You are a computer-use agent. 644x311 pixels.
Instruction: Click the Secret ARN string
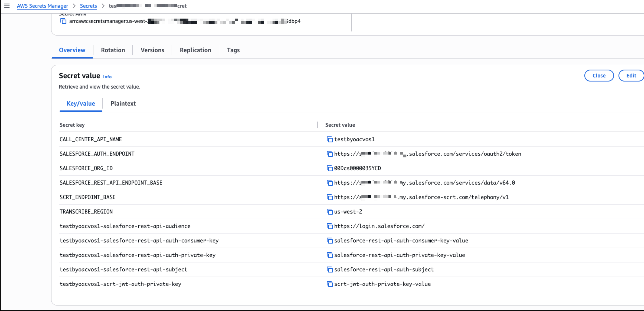click(x=185, y=21)
